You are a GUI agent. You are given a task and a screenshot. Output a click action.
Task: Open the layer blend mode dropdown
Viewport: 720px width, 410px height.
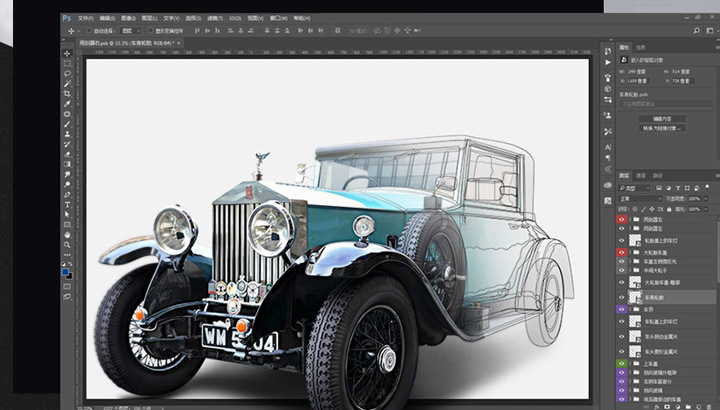click(x=640, y=198)
